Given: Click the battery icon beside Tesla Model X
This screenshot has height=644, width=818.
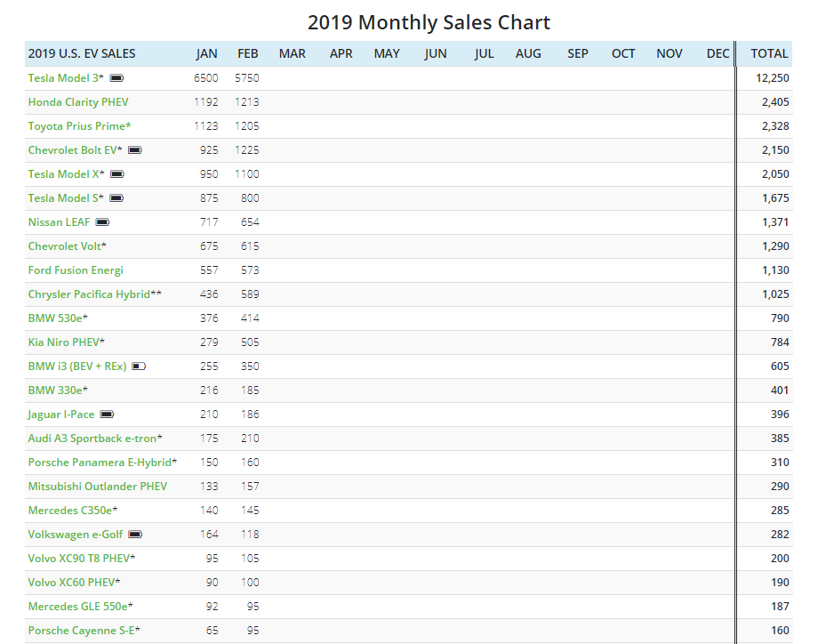Looking at the screenshot, I should 116,174.
